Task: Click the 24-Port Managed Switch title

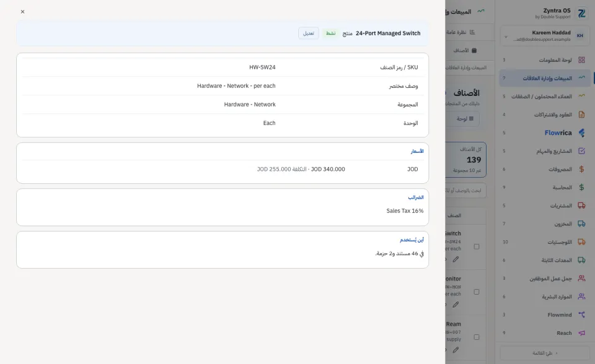Action: click(388, 33)
